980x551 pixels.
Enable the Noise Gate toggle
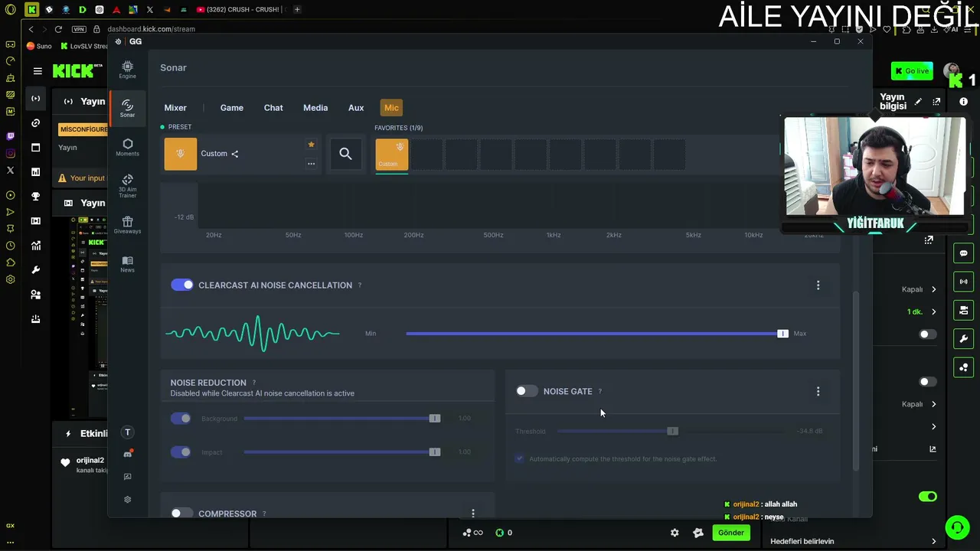coord(527,391)
